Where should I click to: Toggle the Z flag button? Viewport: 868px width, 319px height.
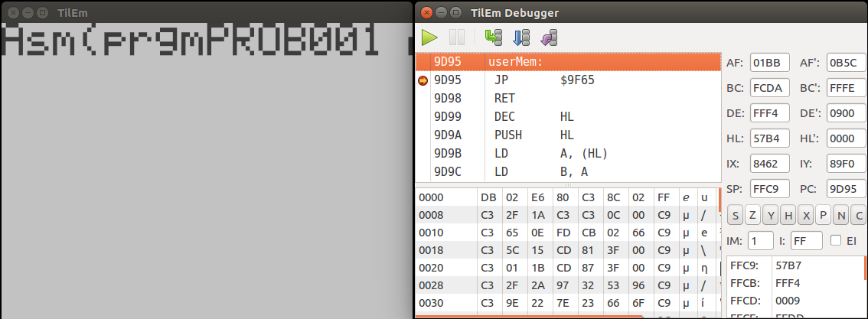click(x=753, y=216)
